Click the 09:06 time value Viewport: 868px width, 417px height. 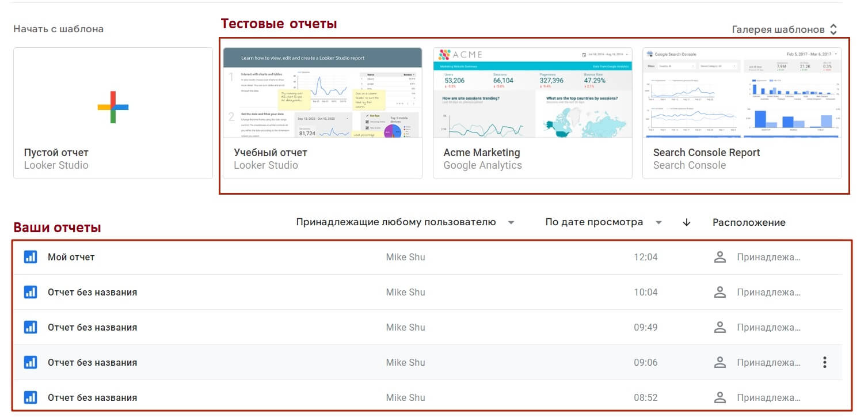coord(646,362)
